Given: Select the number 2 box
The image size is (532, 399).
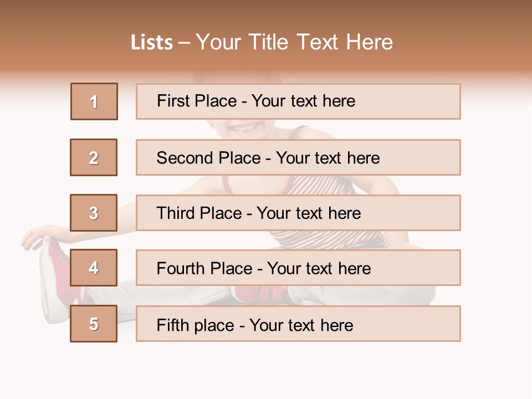Looking at the screenshot, I should click(94, 157).
